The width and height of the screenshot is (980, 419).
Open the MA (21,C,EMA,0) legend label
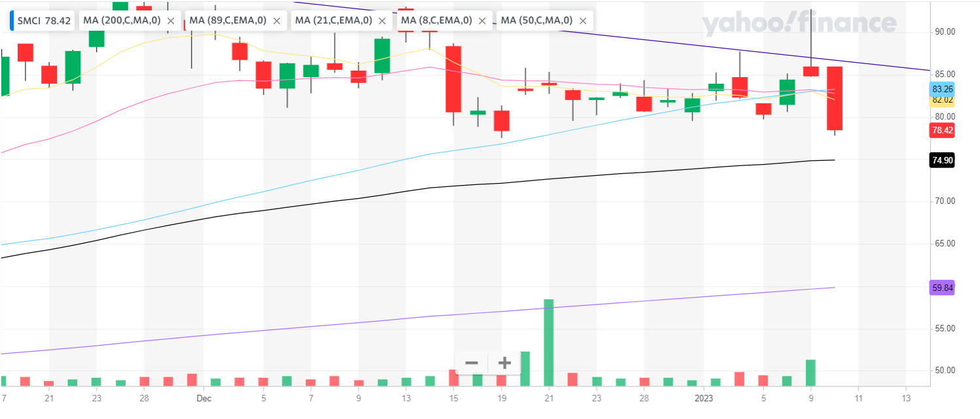click(334, 21)
